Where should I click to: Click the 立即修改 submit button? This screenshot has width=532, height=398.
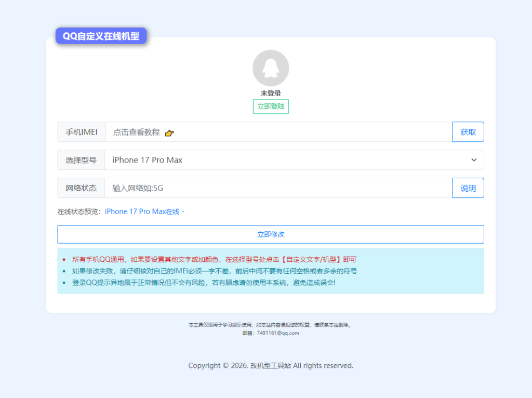(x=271, y=234)
